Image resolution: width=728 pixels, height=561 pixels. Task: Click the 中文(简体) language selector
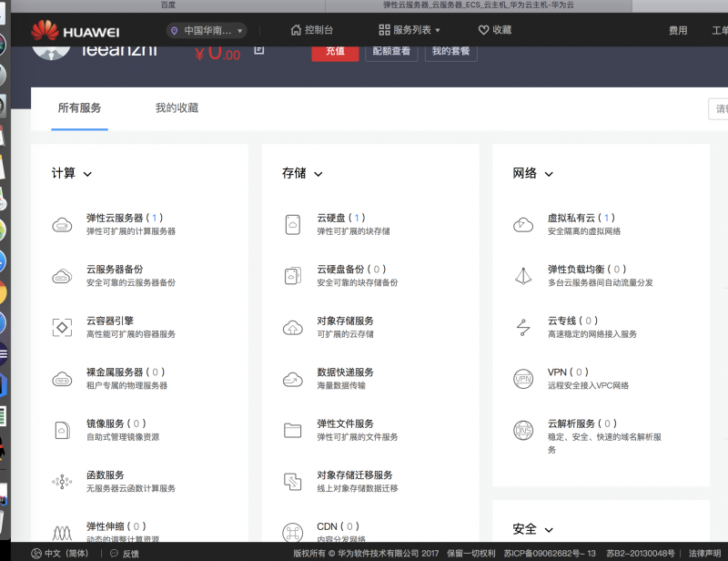coord(59,554)
